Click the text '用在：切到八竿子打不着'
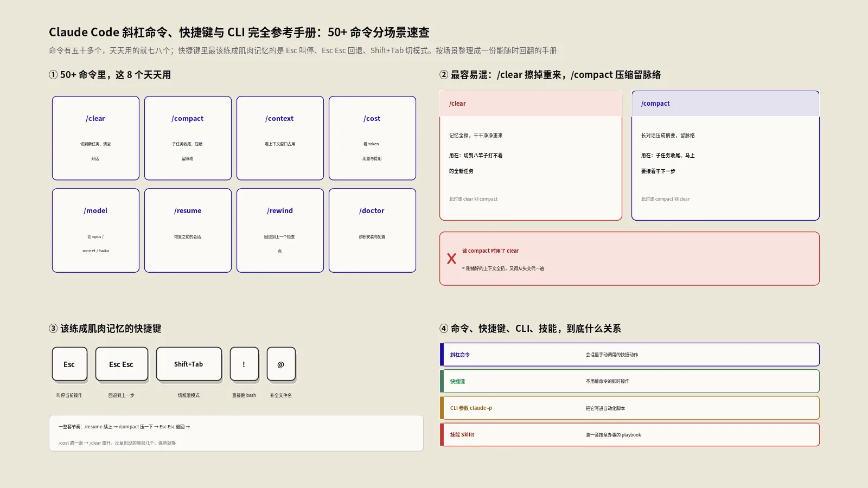The width and height of the screenshot is (868, 488). 476,156
